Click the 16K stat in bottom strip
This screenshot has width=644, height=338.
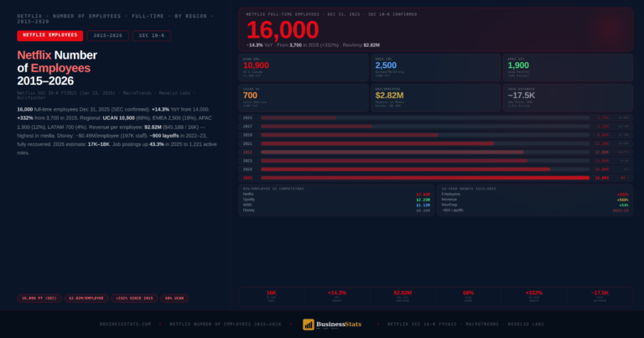[272, 296]
